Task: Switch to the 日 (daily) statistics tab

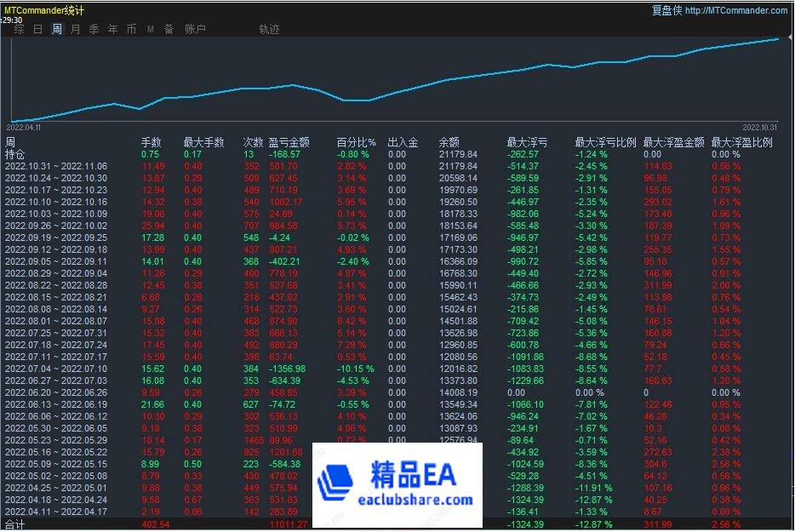Action: coord(37,29)
